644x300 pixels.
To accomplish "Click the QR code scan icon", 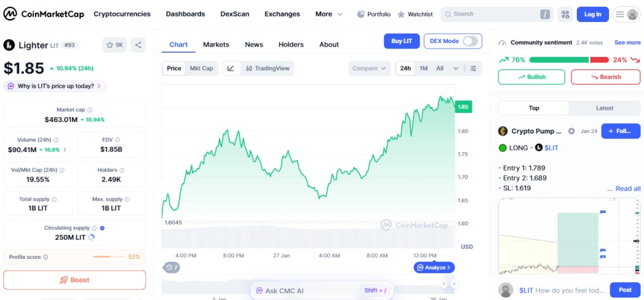I will pyautogui.click(x=566, y=14).
